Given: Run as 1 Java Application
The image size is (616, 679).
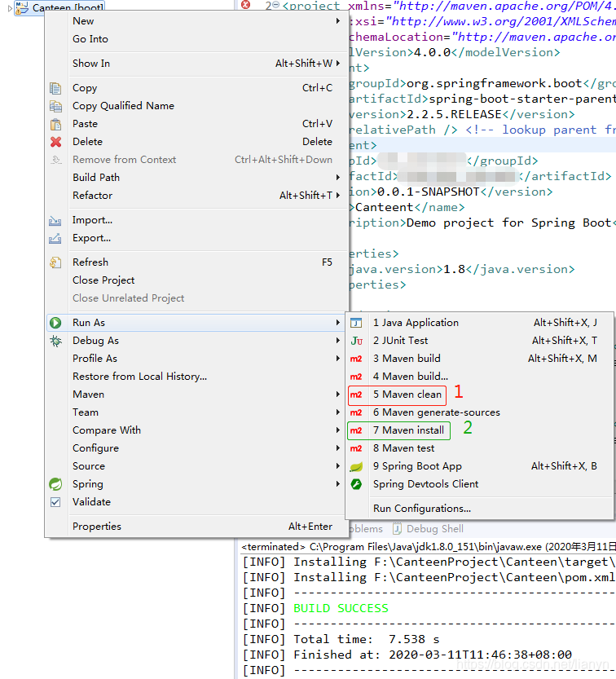Looking at the screenshot, I should 480,323.
